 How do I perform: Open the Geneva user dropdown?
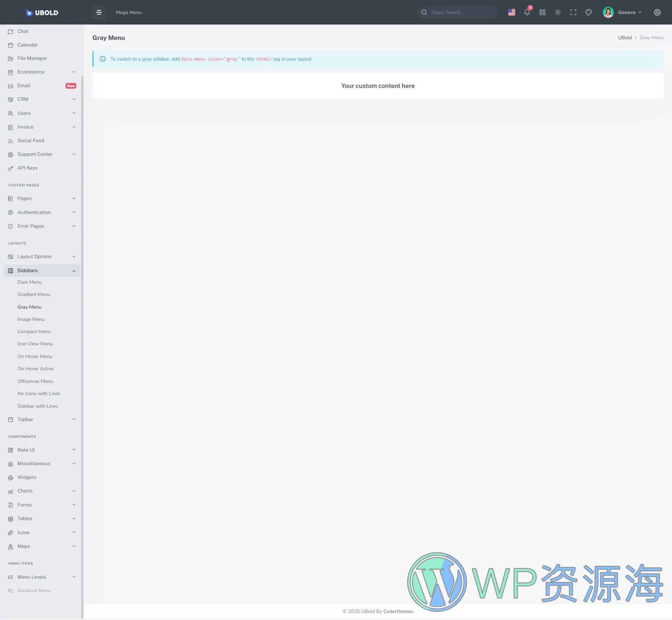pos(622,12)
